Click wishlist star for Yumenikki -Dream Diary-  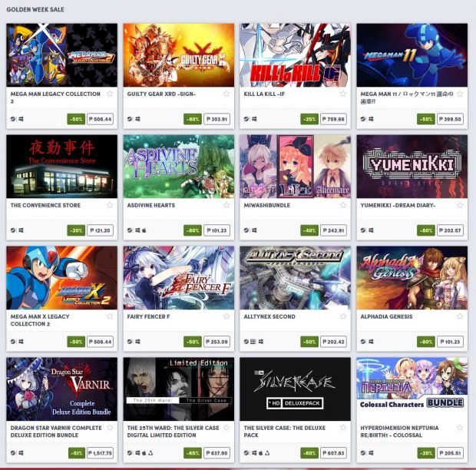click(x=460, y=205)
